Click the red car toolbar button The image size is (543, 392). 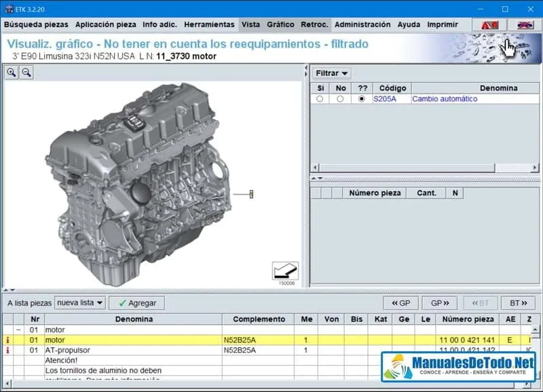coord(525,24)
